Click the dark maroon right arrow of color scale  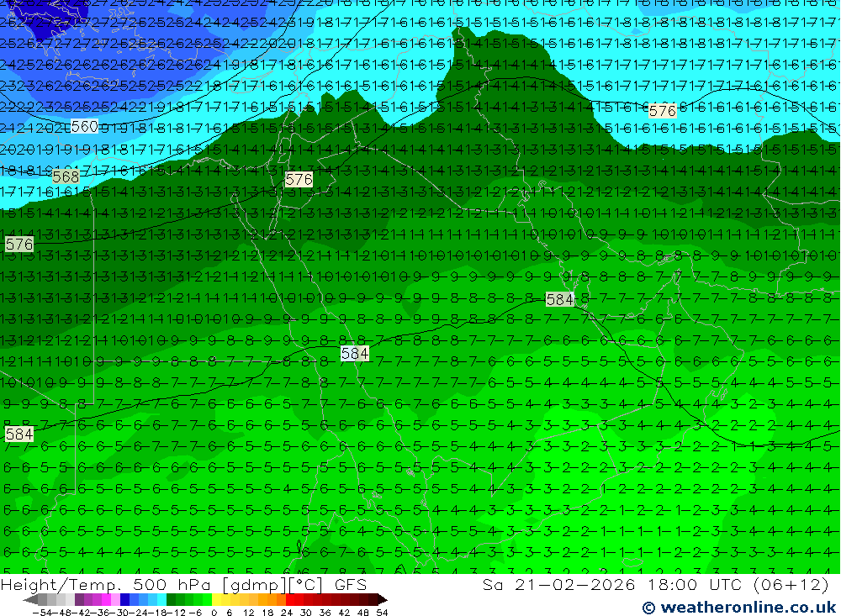[x=383, y=600]
